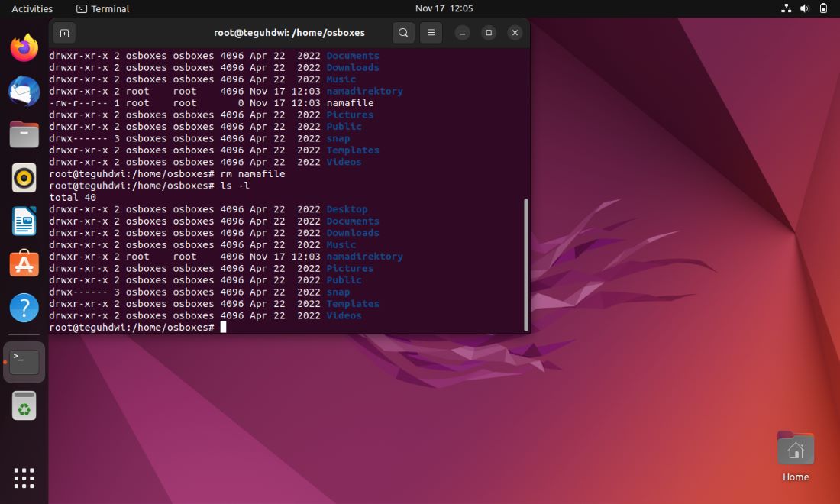Show Applications grid
The image size is (840, 504).
(x=24, y=478)
